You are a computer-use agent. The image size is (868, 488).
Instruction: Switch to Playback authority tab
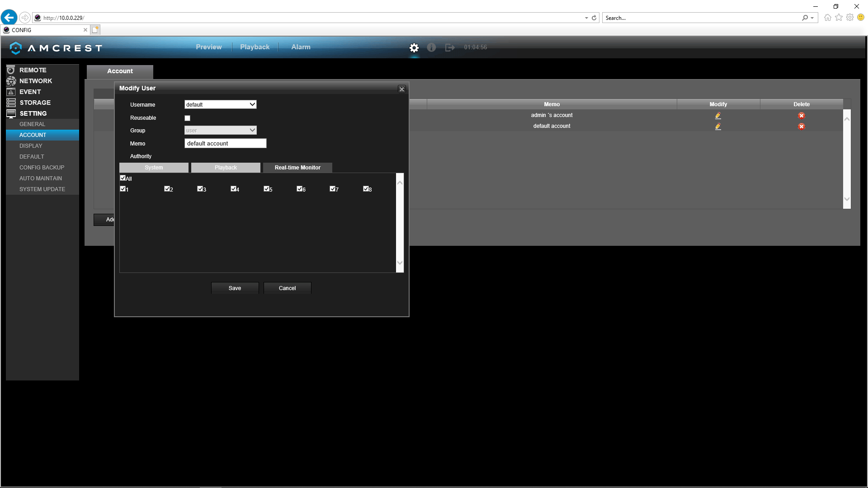click(x=226, y=168)
